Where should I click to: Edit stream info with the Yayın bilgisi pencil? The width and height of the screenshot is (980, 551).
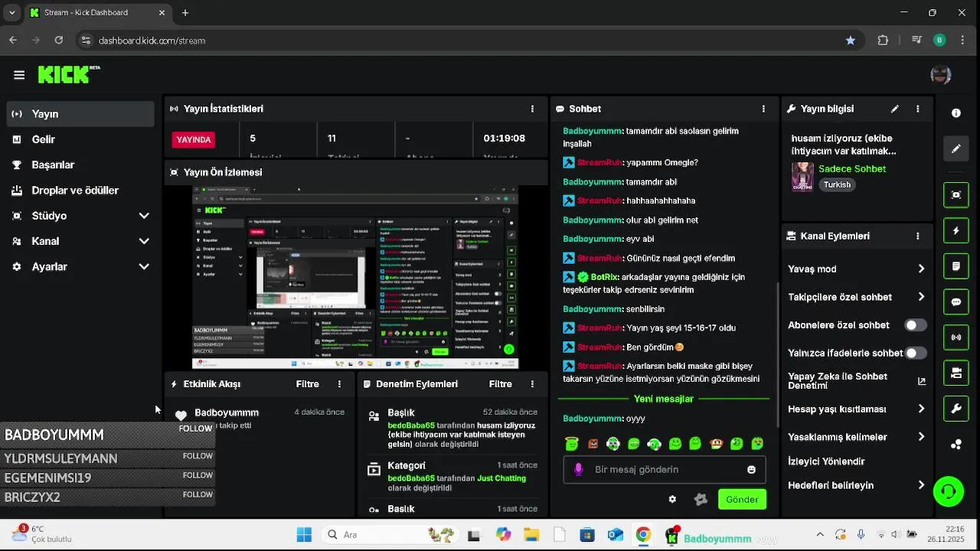pos(894,109)
